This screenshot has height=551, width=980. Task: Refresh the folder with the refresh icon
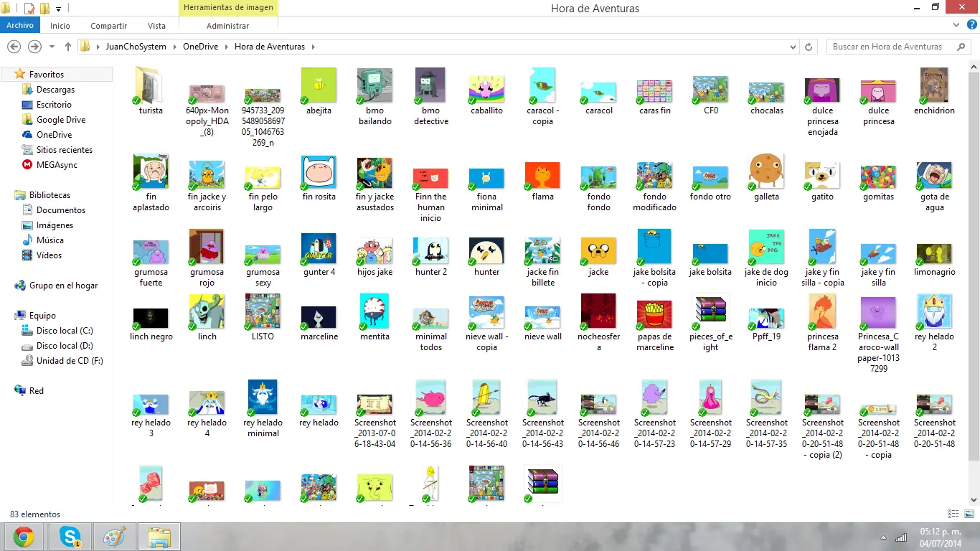[809, 47]
